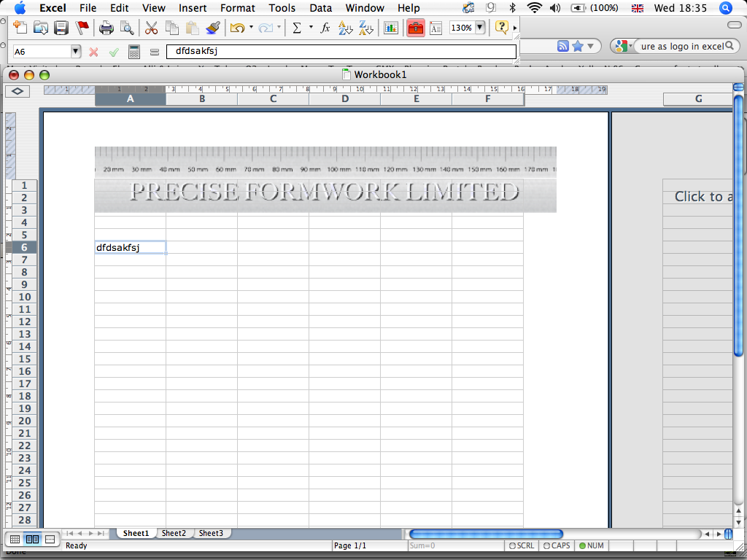Create a new workbook with the New icon

pos(20,28)
